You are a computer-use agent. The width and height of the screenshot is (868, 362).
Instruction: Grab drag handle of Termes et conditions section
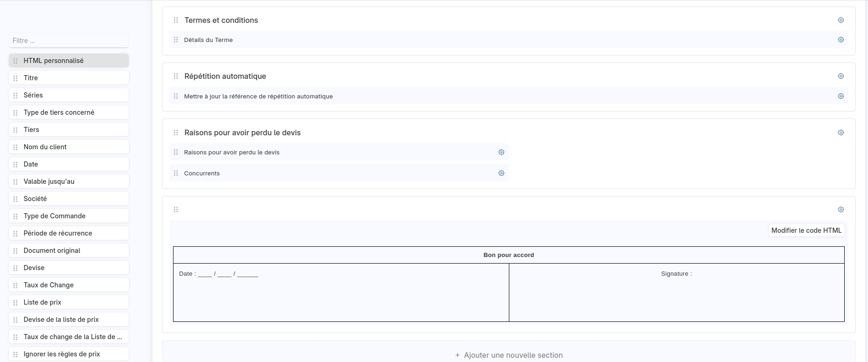pyautogui.click(x=176, y=20)
